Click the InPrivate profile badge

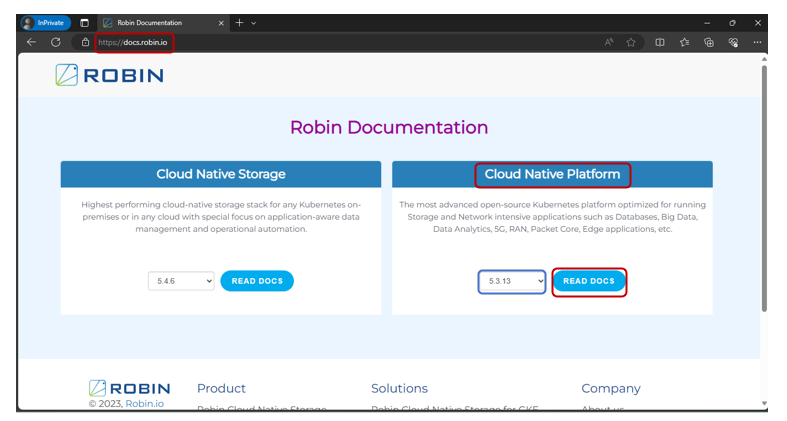coord(46,23)
